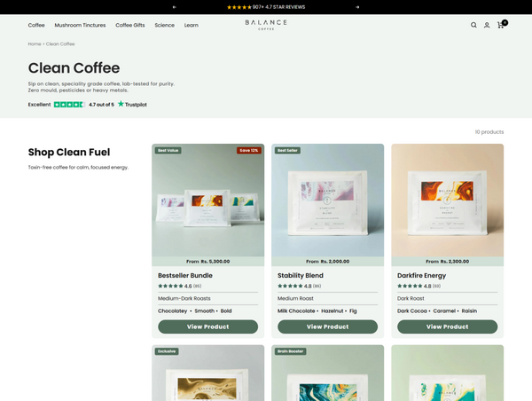532x401 pixels.
Task: Click 'From Rs. 5,300.00' price
Action: point(208,262)
